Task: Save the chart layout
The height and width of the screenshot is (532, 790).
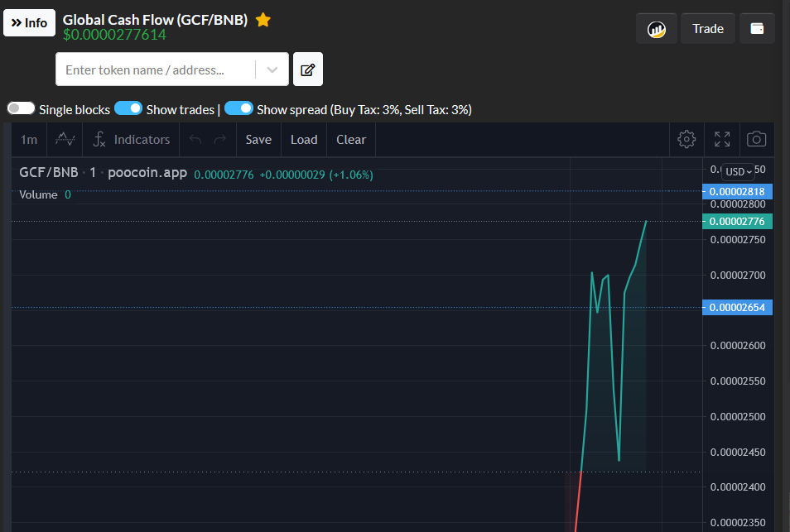Action: tap(258, 140)
